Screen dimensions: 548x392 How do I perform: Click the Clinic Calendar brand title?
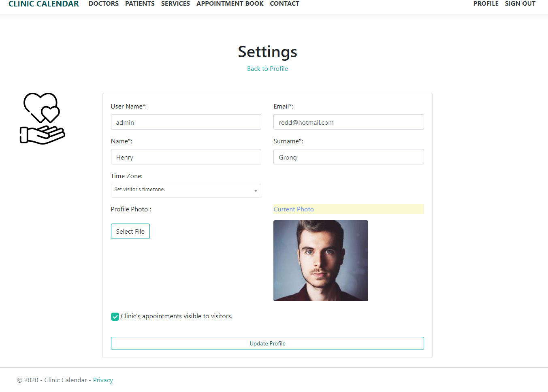tap(44, 4)
